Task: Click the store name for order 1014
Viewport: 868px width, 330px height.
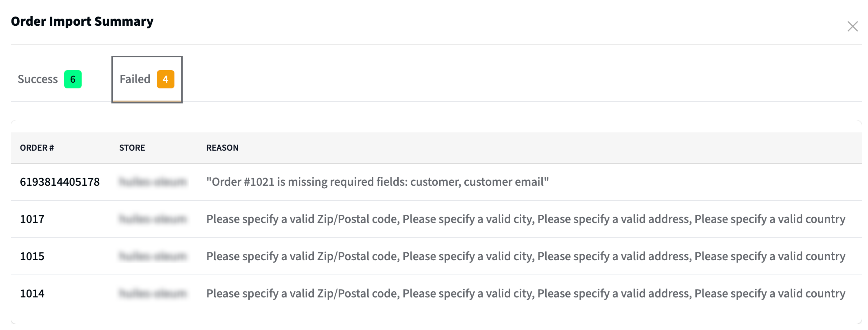Action: pyautogui.click(x=153, y=294)
